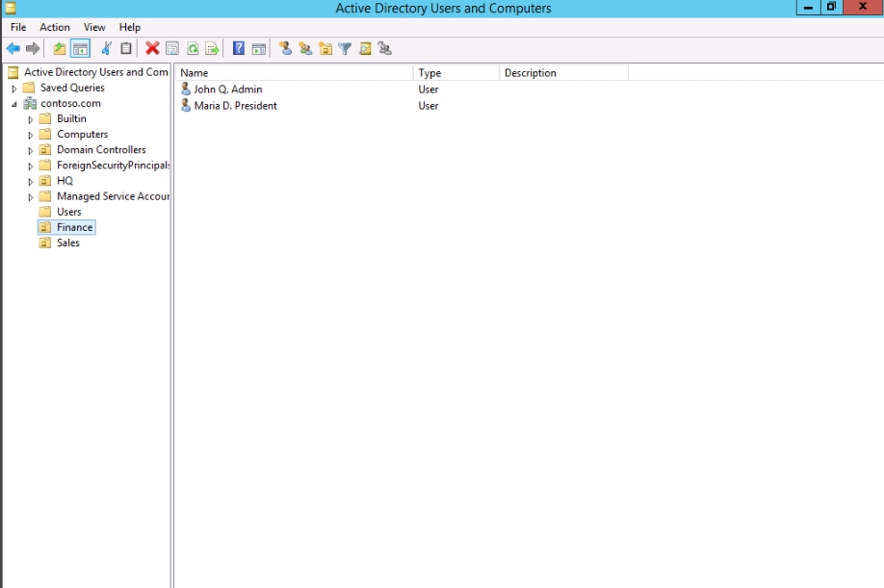The image size is (884, 588).
Task: Collapse the contoso.com domain node
Action: [x=14, y=104]
